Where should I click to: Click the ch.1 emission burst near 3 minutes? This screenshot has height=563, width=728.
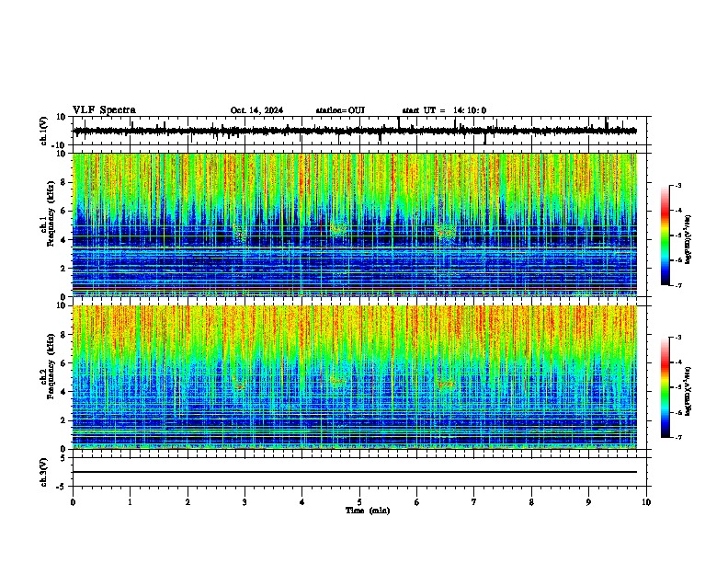coord(240,232)
